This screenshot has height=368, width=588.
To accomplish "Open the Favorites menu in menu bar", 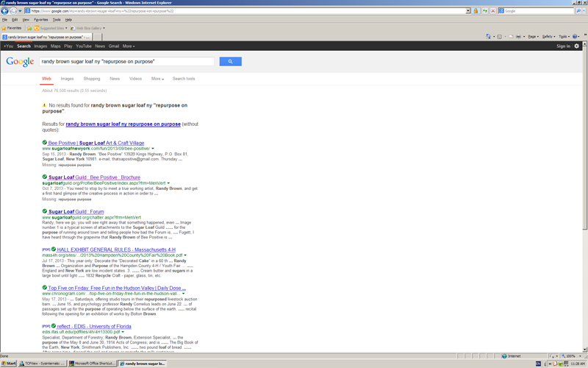I will click(x=41, y=20).
